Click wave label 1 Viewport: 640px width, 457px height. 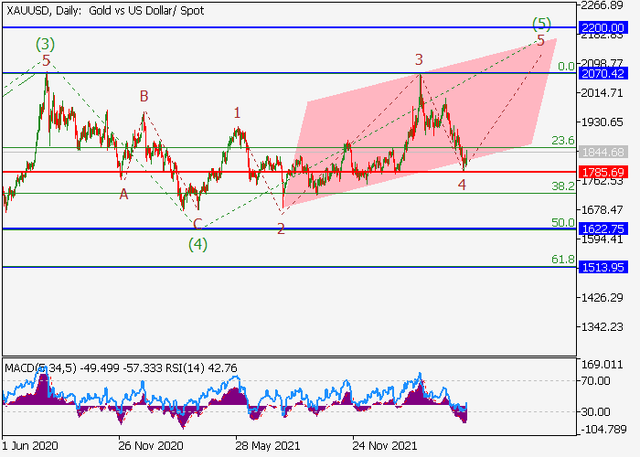(237, 113)
